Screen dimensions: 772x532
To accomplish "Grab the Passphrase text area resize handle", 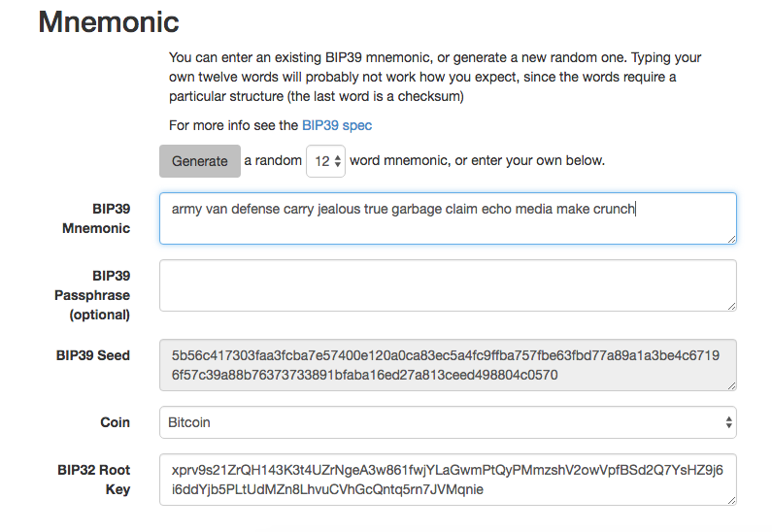I will point(730,305).
